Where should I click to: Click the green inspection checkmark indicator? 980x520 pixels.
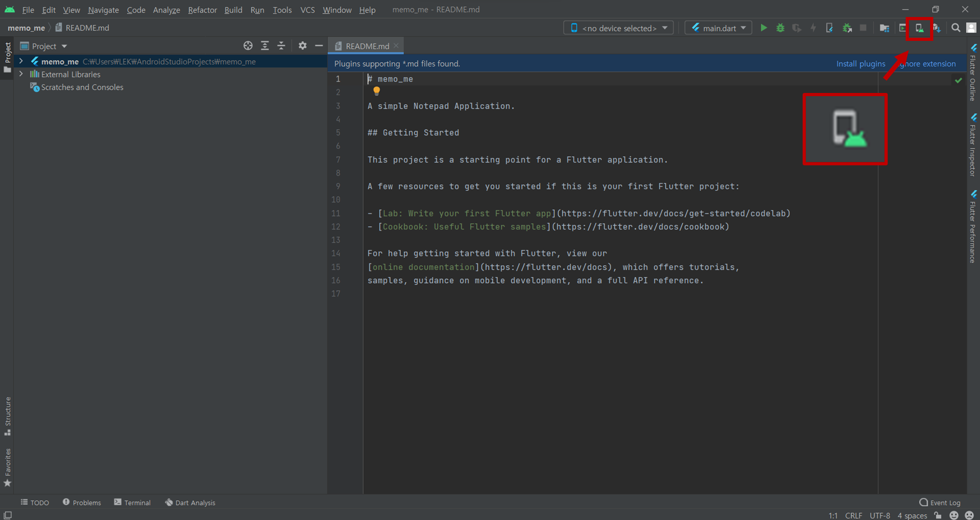tap(958, 80)
